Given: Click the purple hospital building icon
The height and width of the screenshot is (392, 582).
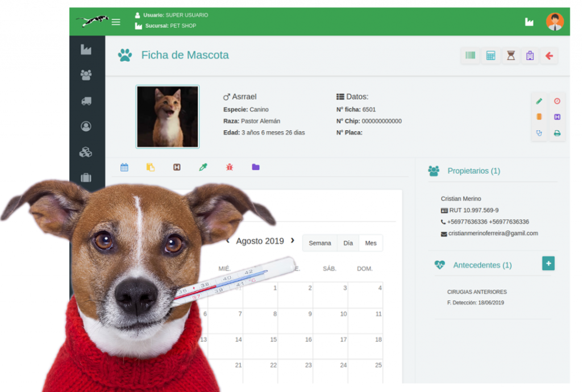Looking at the screenshot, I should 530,56.
